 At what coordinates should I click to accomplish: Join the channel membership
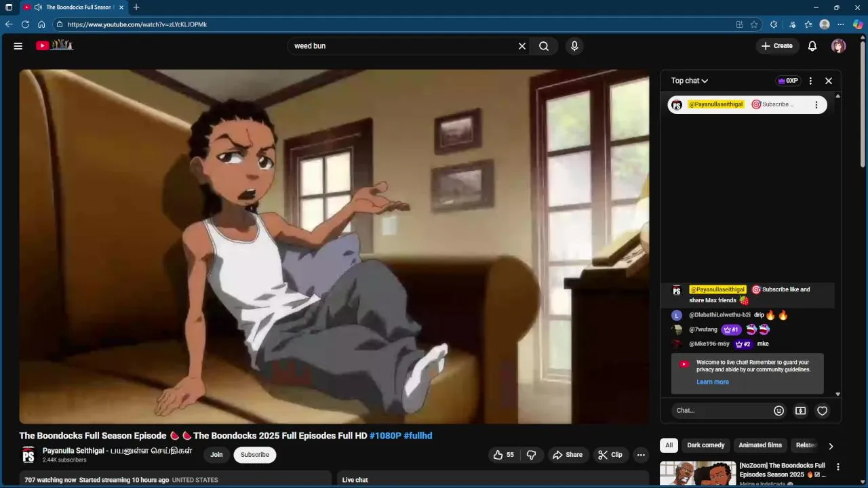tap(216, 455)
